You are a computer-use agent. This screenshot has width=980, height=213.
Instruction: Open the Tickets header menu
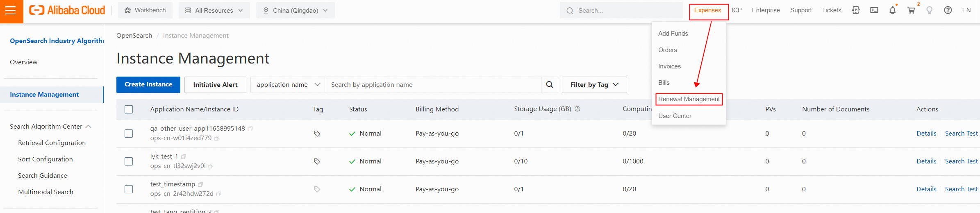[832, 10]
